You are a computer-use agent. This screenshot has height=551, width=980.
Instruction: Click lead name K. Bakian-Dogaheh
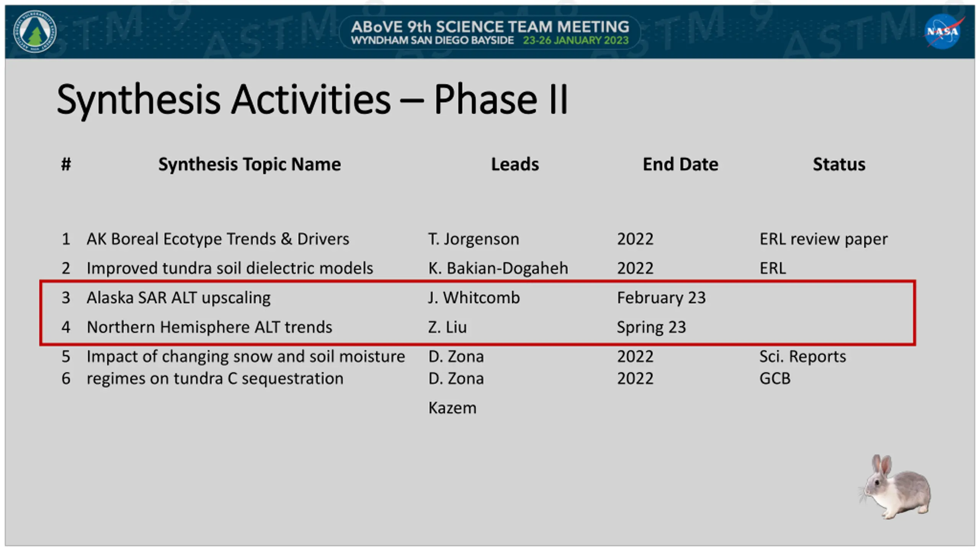(498, 268)
